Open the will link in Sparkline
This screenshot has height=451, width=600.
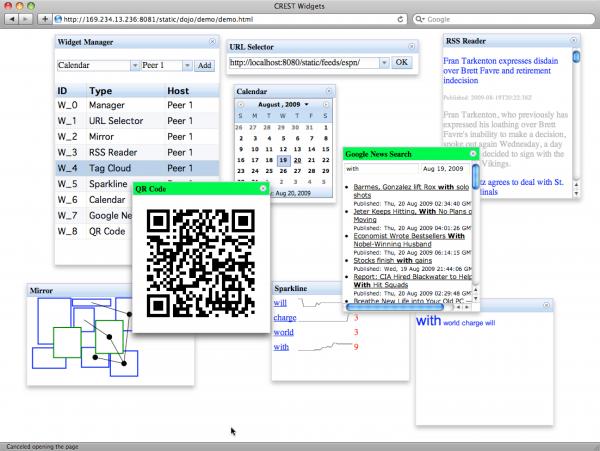(280, 303)
